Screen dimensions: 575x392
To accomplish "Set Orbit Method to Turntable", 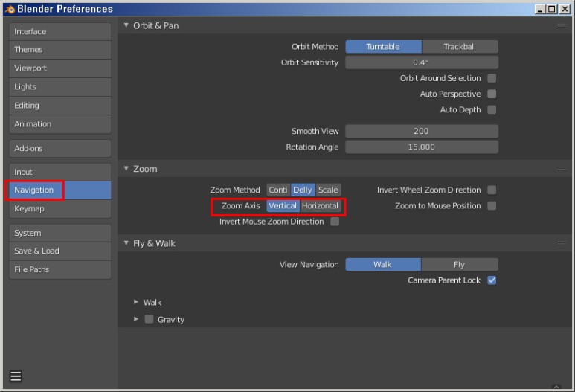I will click(383, 47).
